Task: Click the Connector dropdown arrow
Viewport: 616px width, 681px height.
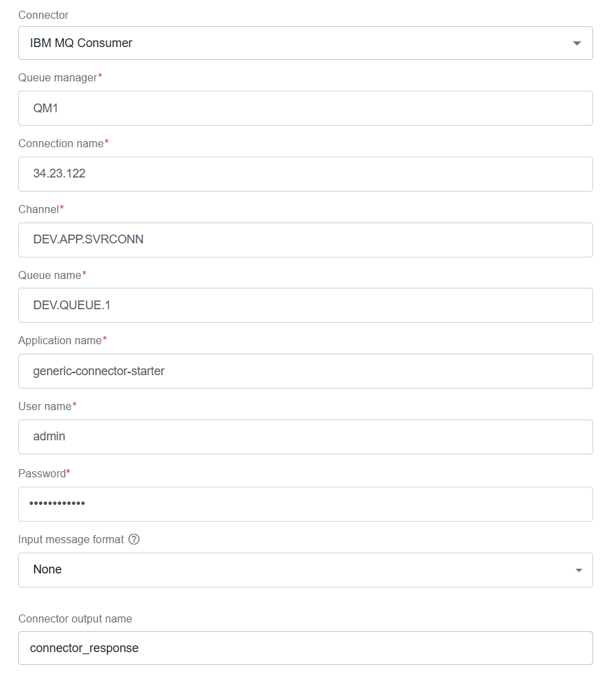Action: click(576, 43)
